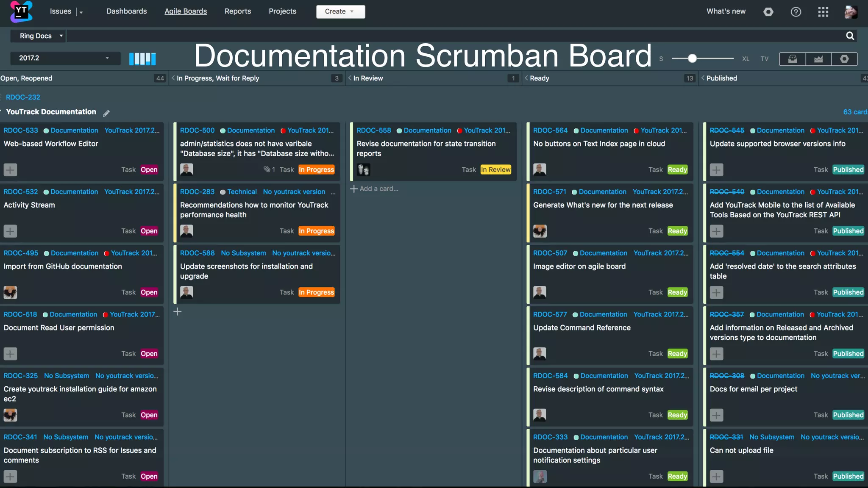Click the search magnifier icon
This screenshot has width=868, height=488.
850,36
